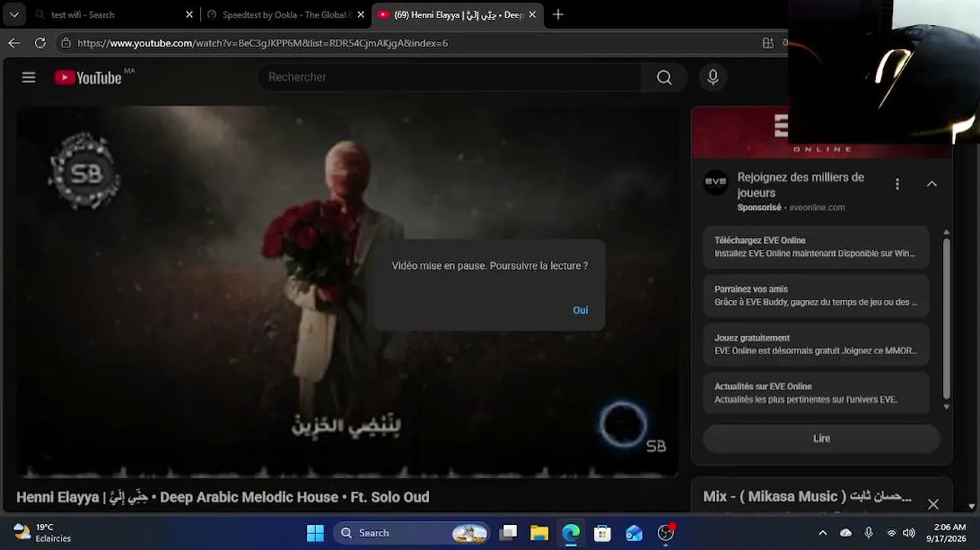Open the Actualités sur EVE Online link
This screenshot has height=550, width=980.
[816, 393]
